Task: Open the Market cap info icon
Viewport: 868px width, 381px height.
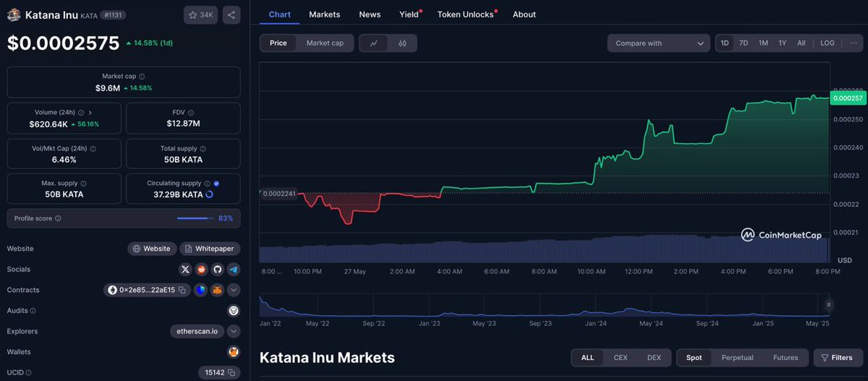Action: coord(142,76)
